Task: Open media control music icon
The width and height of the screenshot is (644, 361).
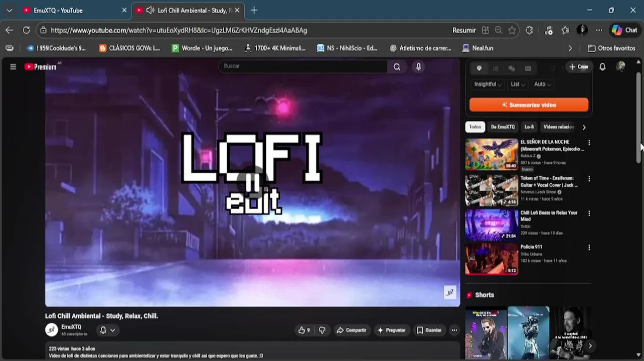Action: pos(548,30)
